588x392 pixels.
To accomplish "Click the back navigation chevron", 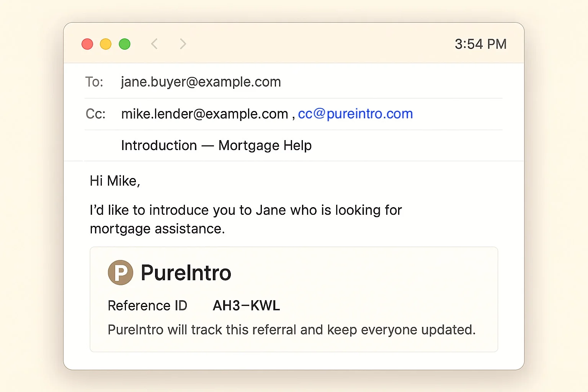I will [154, 44].
